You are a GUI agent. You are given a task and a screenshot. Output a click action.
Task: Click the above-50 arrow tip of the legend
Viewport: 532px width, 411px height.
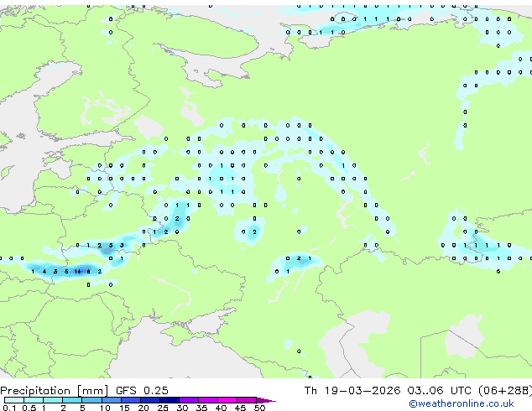click(x=266, y=400)
